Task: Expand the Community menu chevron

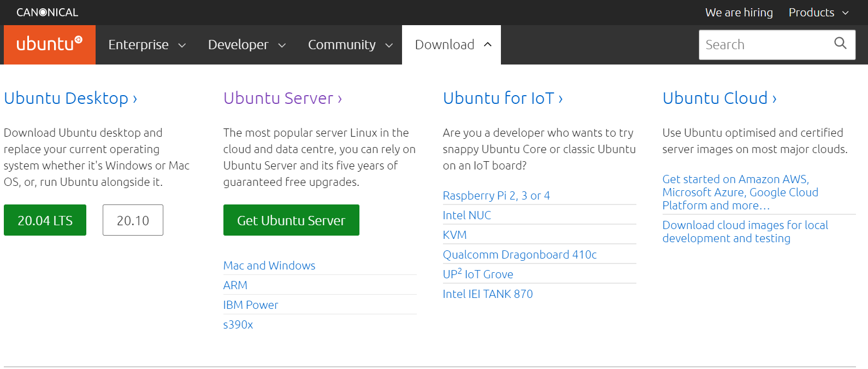Action: click(389, 45)
